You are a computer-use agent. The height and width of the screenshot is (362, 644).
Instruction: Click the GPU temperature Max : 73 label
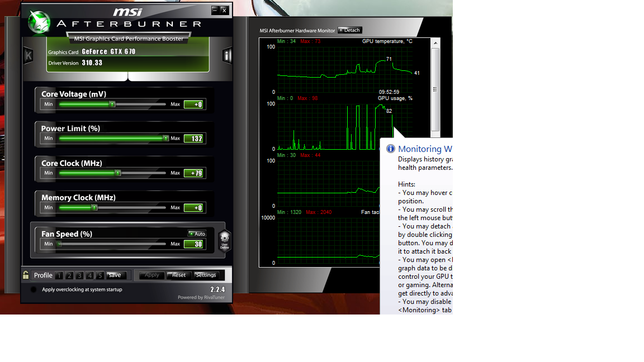[x=310, y=41]
